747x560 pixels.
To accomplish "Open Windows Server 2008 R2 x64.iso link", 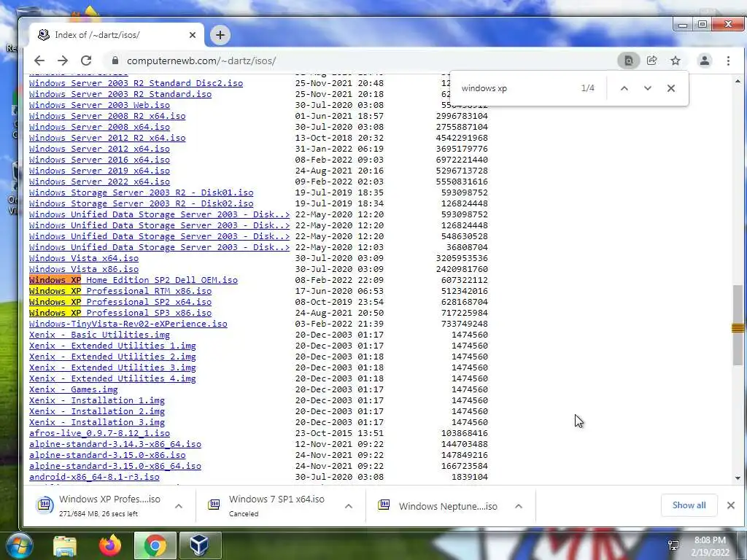I will (107, 116).
